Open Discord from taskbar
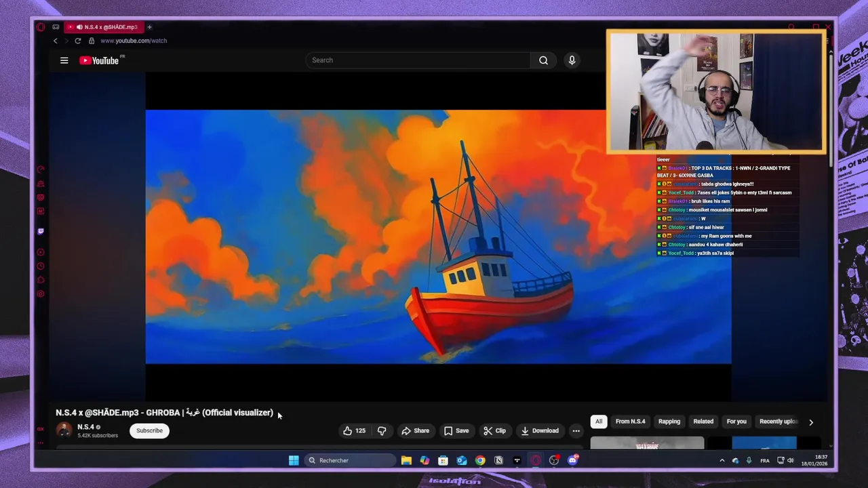This screenshot has width=868, height=488. (x=573, y=460)
